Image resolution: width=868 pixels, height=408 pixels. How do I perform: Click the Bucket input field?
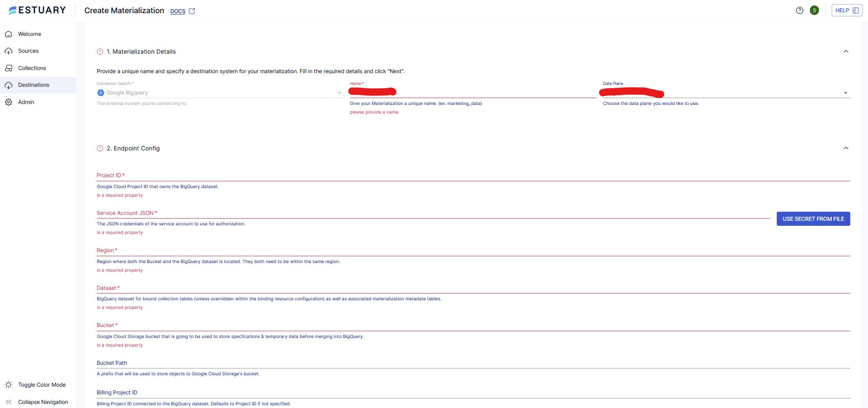coord(473,325)
